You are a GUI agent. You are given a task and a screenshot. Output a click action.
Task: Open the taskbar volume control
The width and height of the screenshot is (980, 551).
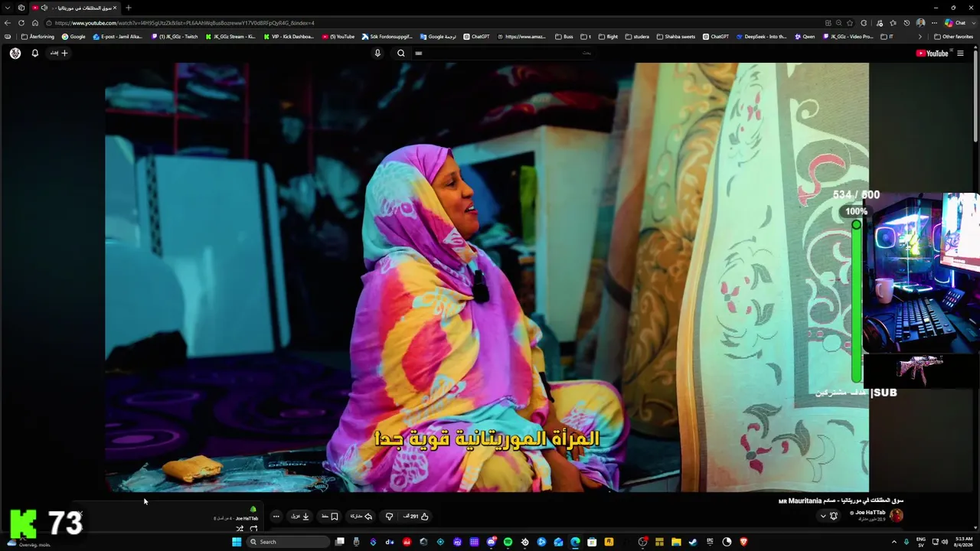pyautogui.click(x=945, y=542)
